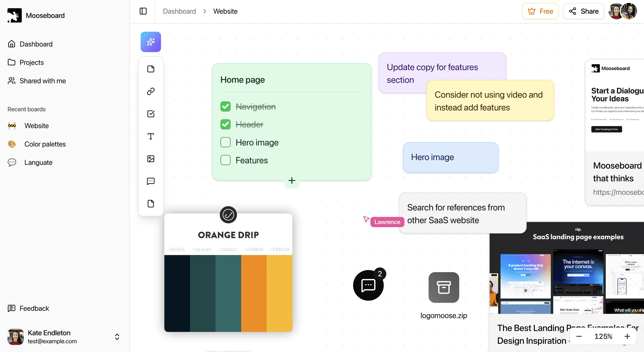Image resolution: width=644 pixels, height=352 pixels.
Task: Select the Link tool in the toolbar
Action: pos(151,91)
